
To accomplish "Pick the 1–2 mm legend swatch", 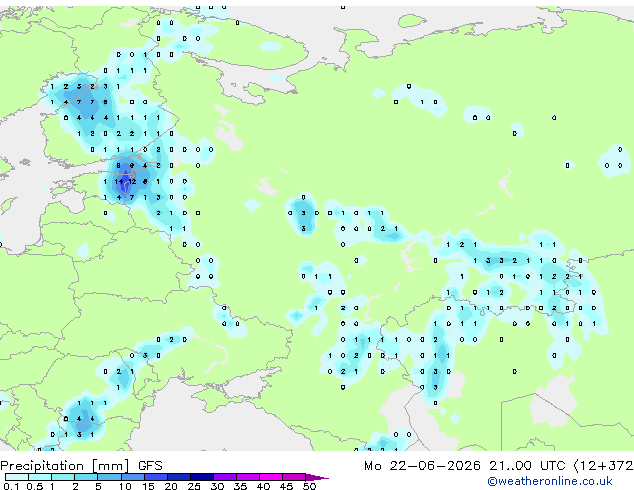I will click(x=63, y=477).
